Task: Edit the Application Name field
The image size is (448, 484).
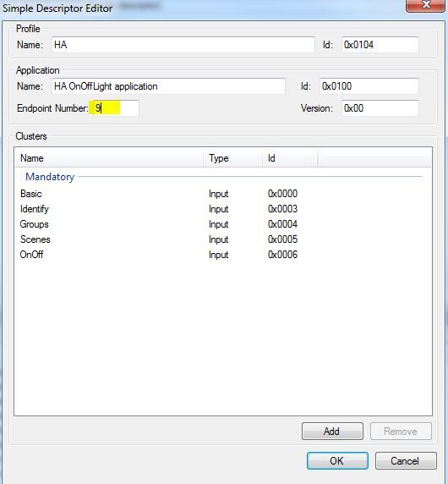Action: click(168, 86)
